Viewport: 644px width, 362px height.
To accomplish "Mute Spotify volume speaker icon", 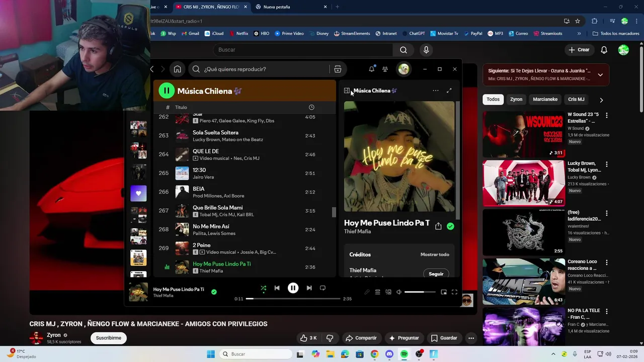I will tap(399, 292).
